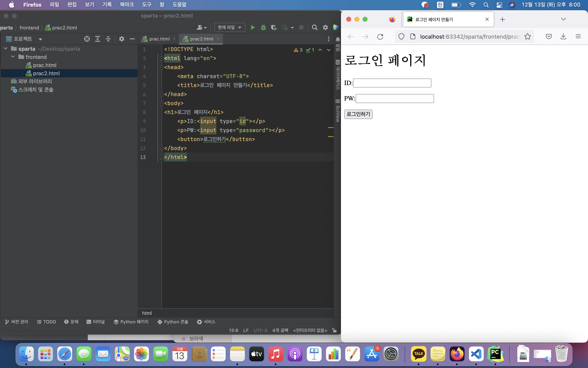588x368 pixels.
Task: Fold the body tag on line 7
Action: click(161, 103)
